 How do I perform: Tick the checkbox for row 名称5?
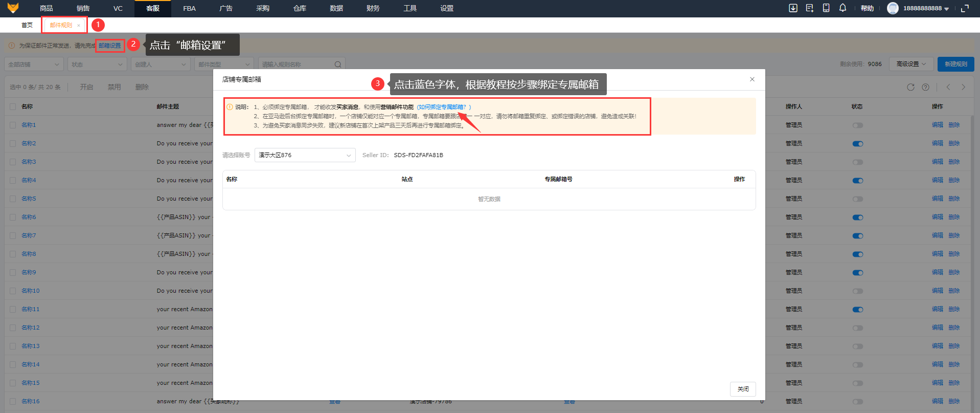(x=13, y=199)
